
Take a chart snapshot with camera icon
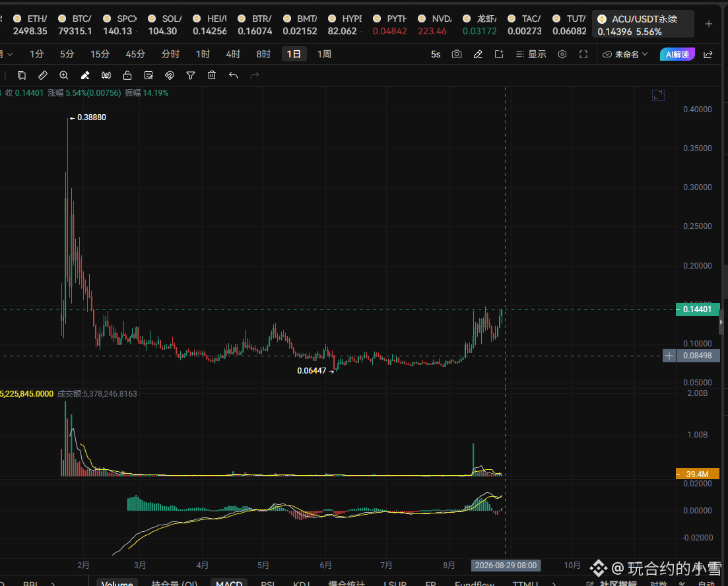click(457, 54)
